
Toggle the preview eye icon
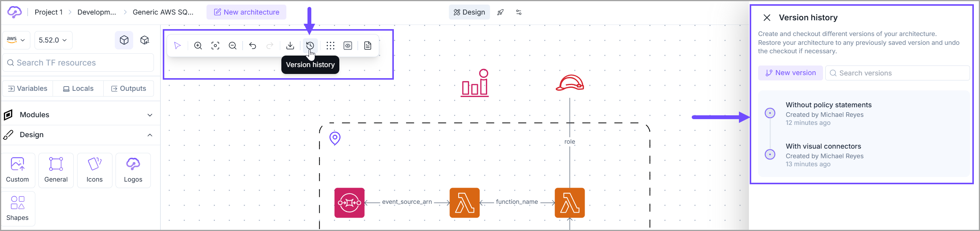(348, 46)
